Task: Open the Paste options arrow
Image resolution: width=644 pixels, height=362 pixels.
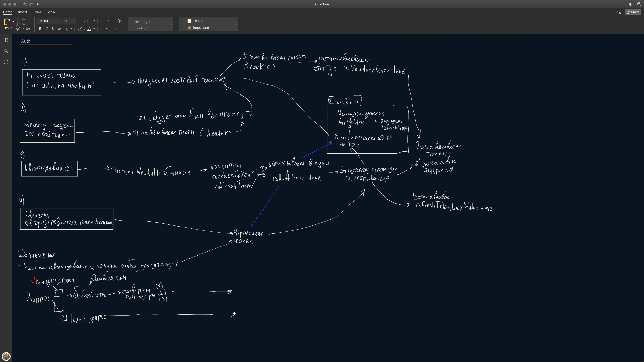Action: [13, 22]
